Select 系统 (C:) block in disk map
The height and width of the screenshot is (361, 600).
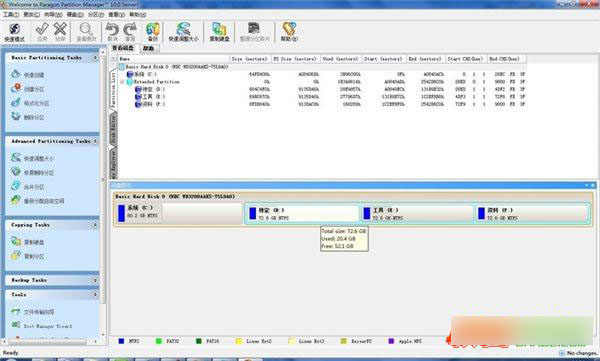178,213
